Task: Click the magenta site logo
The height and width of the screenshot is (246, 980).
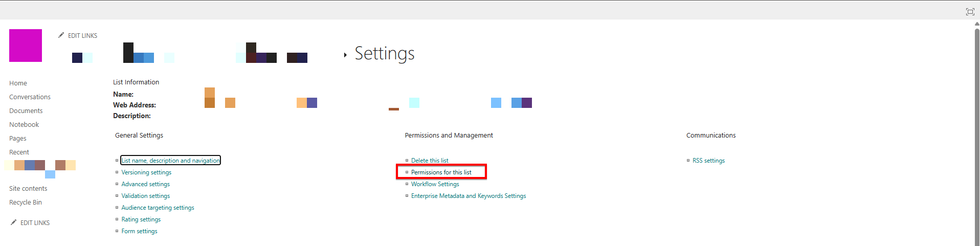Action: coord(26,46)
